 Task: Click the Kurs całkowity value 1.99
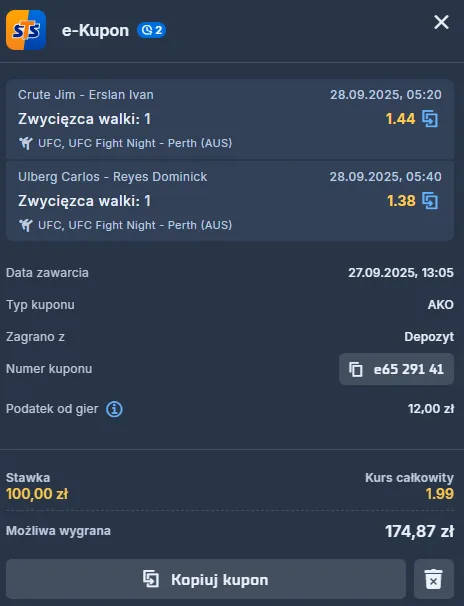click(x=440, y=494)
